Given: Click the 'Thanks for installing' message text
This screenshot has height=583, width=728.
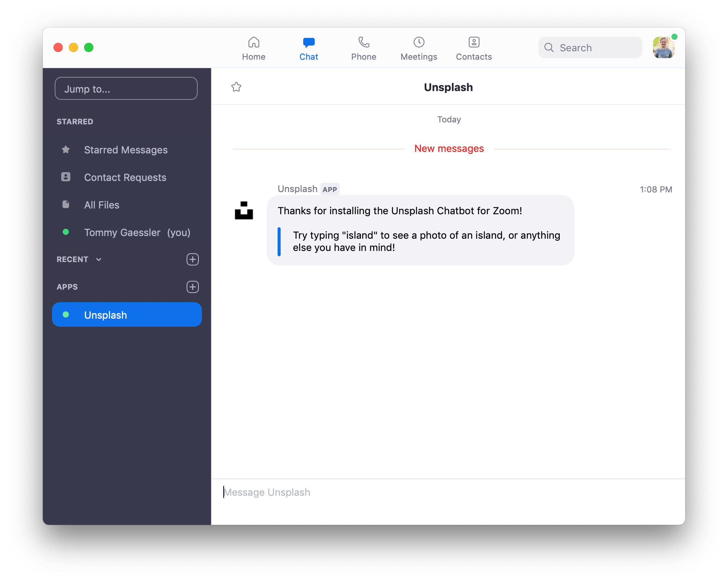Looking at the screenshot, I should [x=400, y=211].
